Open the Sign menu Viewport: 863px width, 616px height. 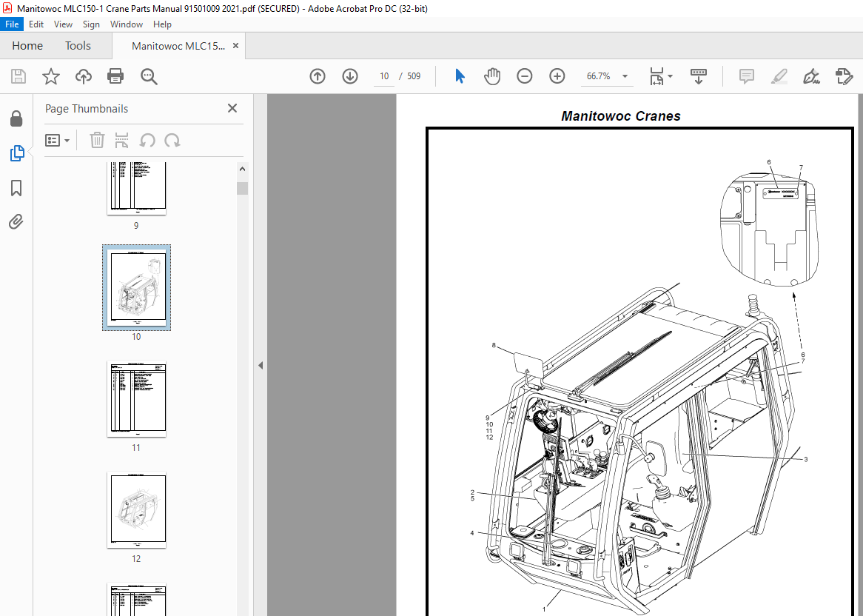click(91, 24)
